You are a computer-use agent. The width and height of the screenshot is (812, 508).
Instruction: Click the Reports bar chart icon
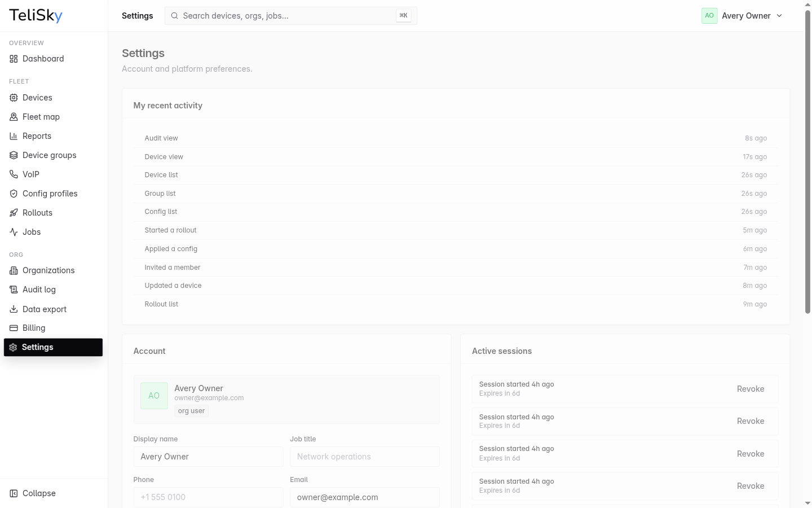[x=14, y=136]
